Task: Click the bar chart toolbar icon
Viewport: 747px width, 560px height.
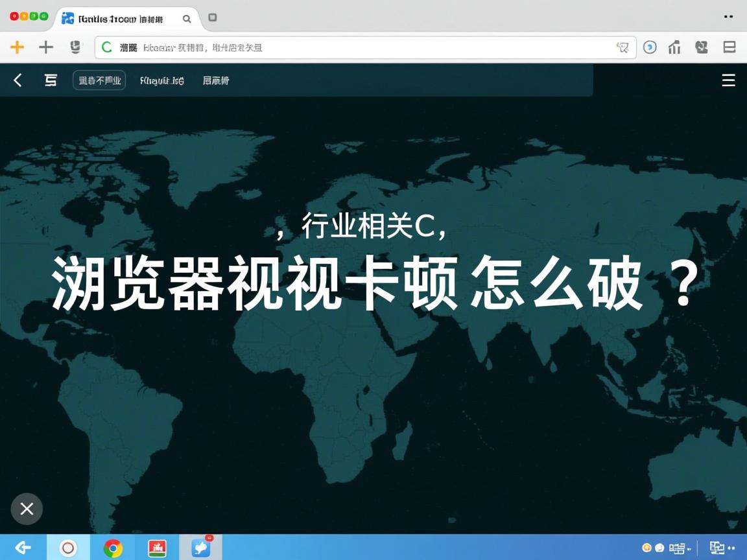Action: coord(674,47)
